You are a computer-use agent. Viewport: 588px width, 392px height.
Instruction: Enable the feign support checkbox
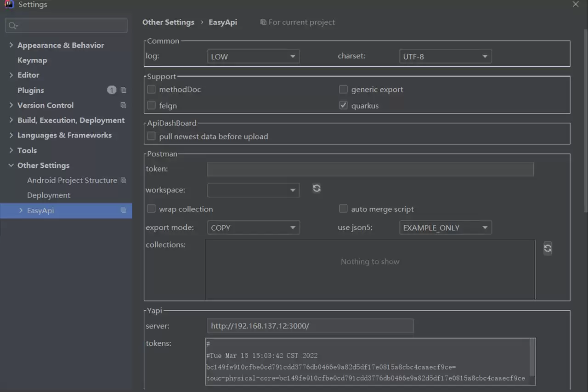click(151, 105)
